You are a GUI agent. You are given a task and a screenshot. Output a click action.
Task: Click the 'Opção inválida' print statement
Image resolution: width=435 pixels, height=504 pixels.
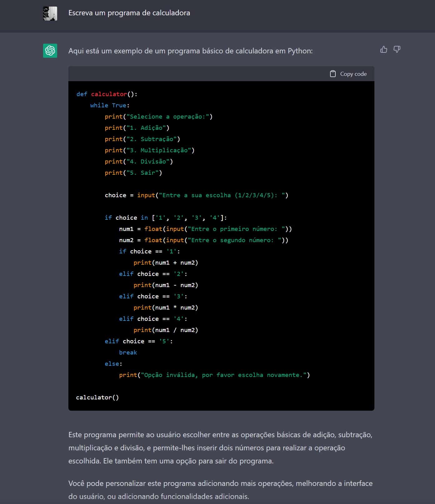(x=214, y=375)
